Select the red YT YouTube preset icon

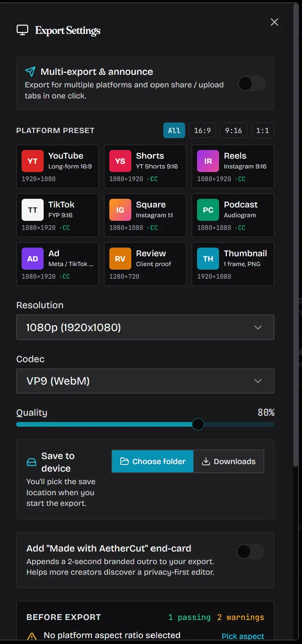coord(33,161)
